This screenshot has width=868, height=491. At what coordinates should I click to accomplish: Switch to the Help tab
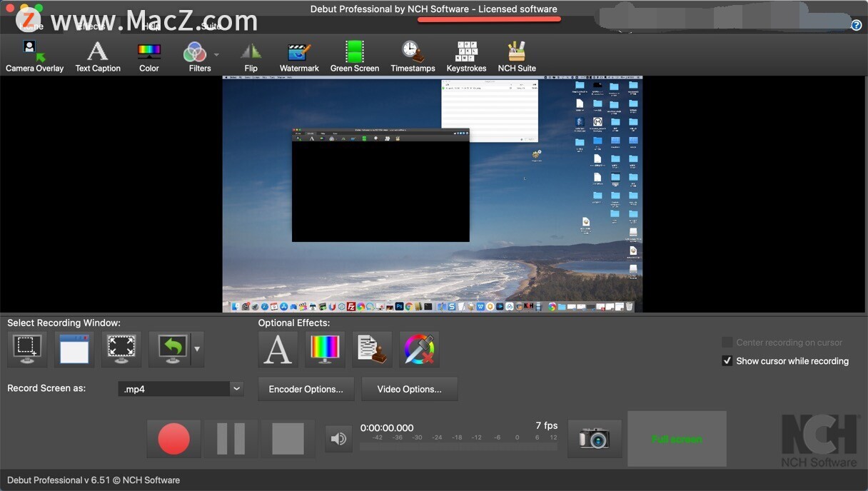[151, 26]
